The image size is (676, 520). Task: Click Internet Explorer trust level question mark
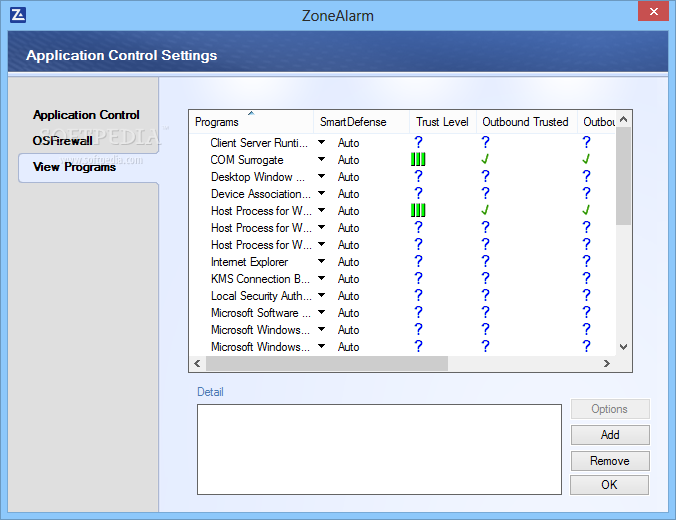[x=418, y=261]
